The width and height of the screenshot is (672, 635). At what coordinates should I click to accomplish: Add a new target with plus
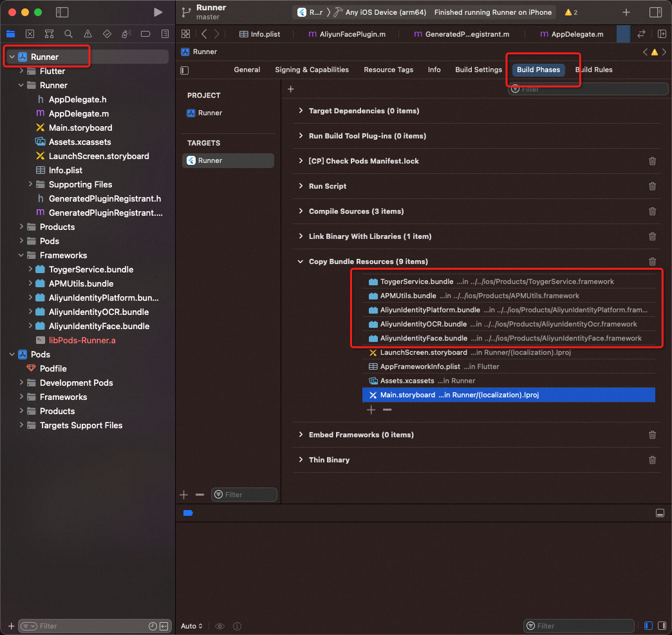tap(184, 495)
